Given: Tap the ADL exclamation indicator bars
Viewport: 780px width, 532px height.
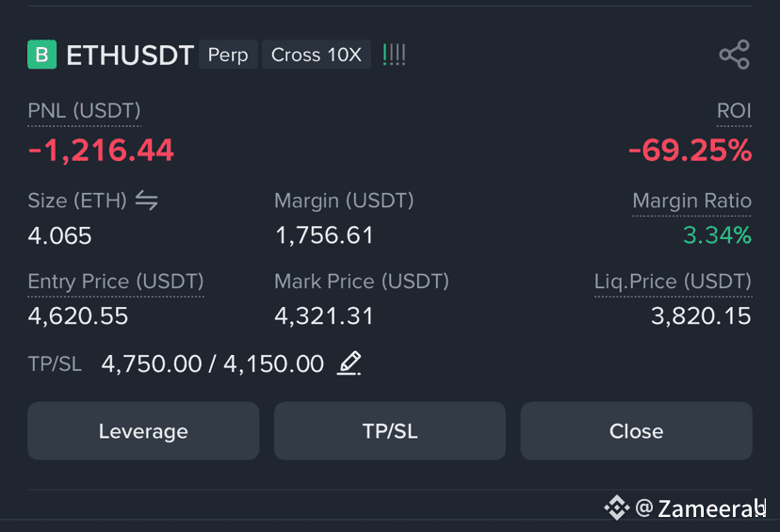Looking at the screenshot, I should pyautogui.click(x=394, y=55).
